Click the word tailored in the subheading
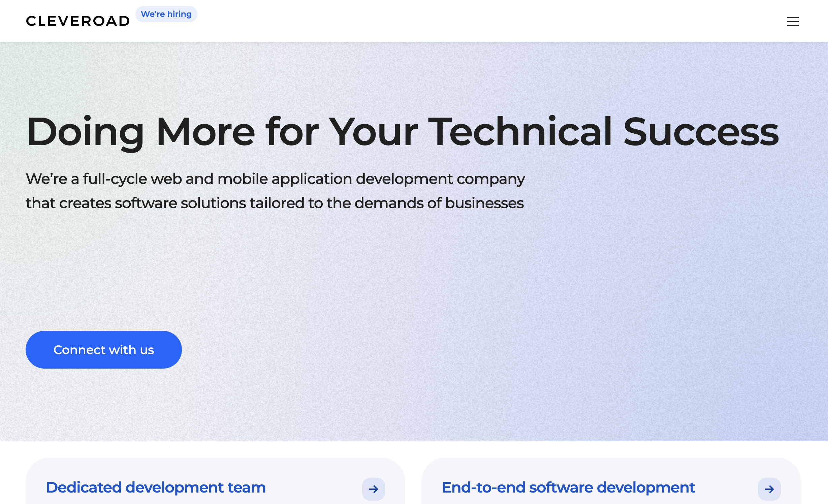Screen dimensions: 828x504 click(277, 203)
